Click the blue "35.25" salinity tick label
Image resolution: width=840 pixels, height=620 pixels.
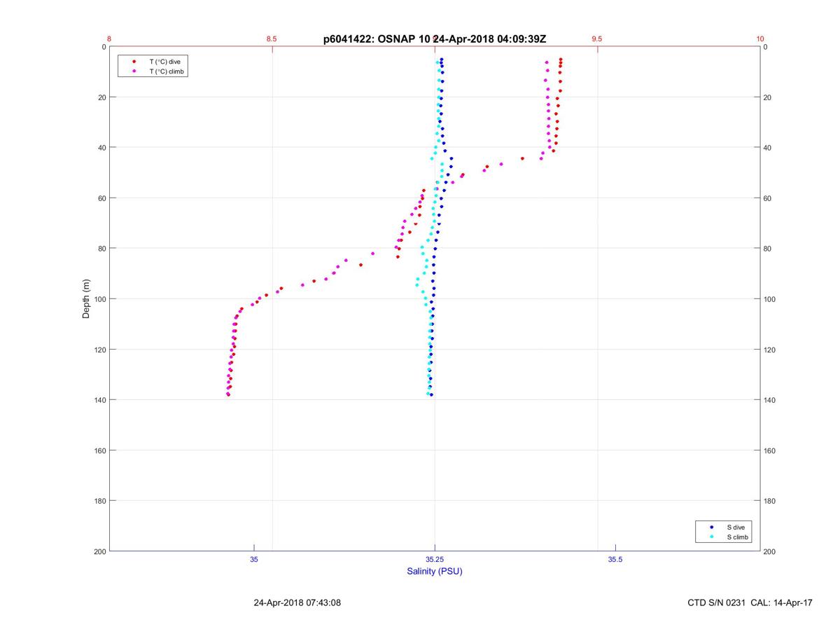(435, 559)
